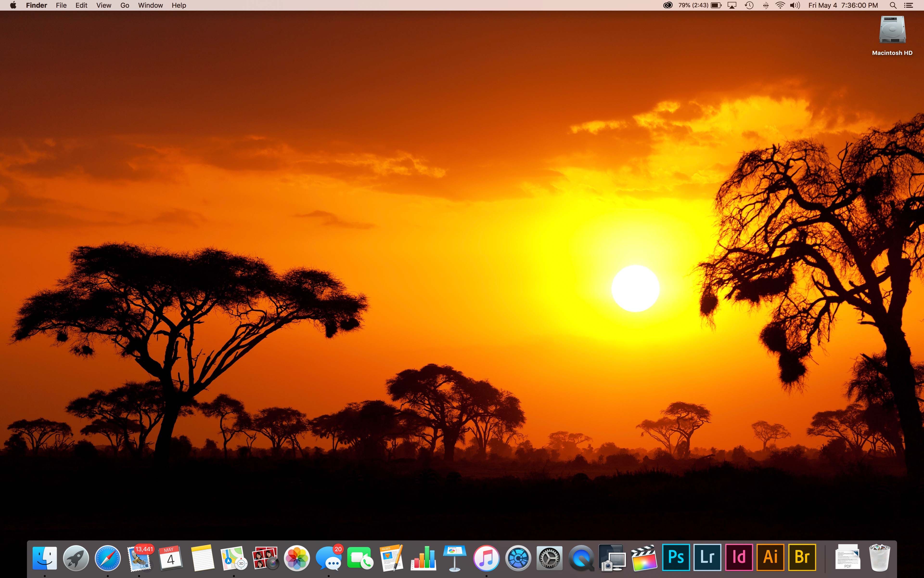Click Creative Cloud menu bar icon
The width and height of the screenshot is (924, 578).
667,5
